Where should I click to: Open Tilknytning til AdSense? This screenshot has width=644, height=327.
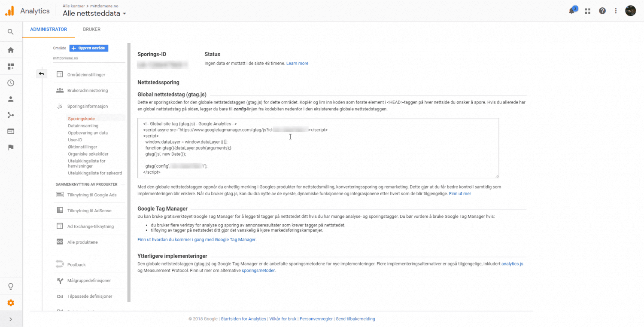coord(90,211)
